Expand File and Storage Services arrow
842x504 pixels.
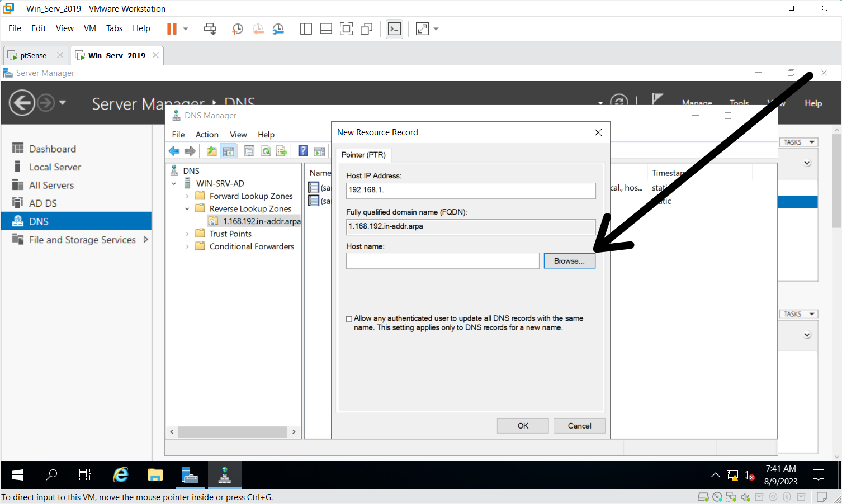point(146,239)
